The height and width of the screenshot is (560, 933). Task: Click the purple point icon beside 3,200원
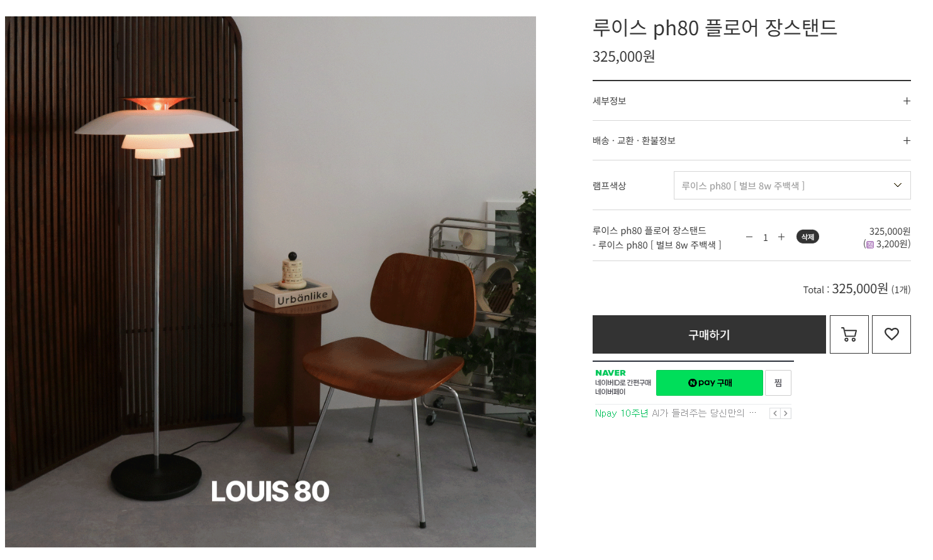870,245
